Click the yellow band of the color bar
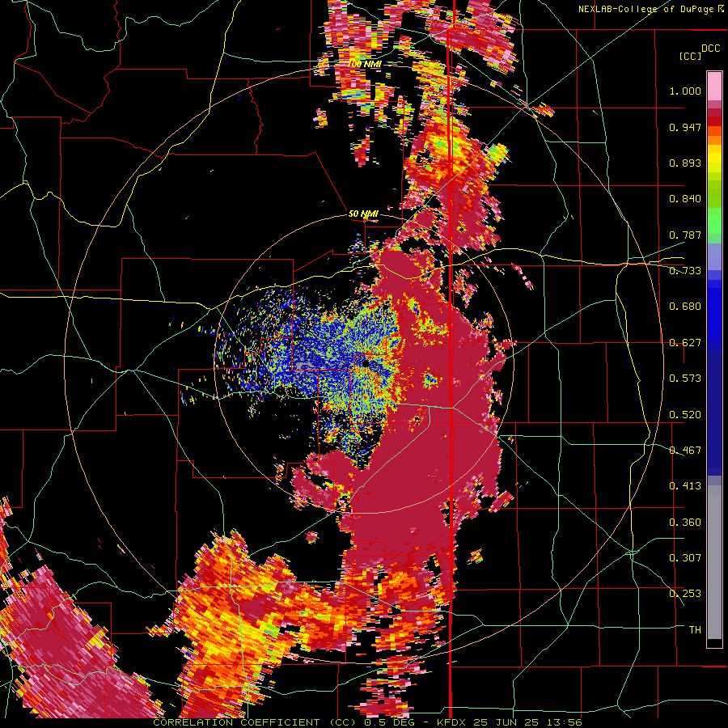This screenshot has width=728, height=728. click(x=714, y=159)
